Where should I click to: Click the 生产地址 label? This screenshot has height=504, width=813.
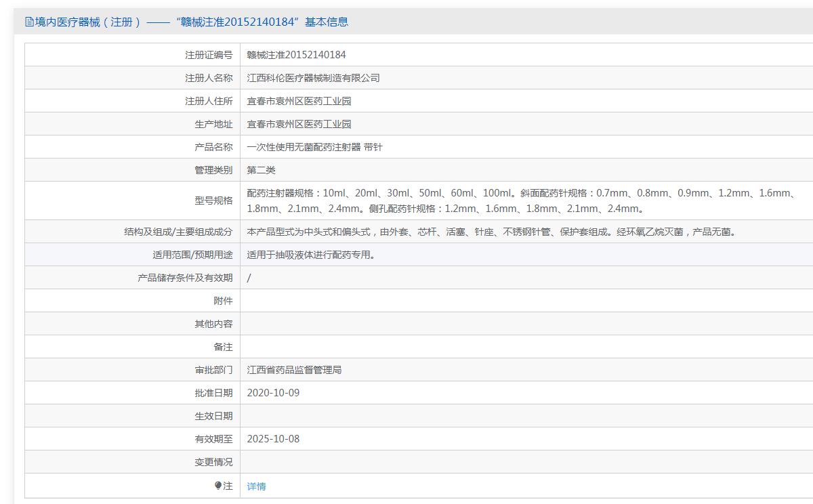213,124
